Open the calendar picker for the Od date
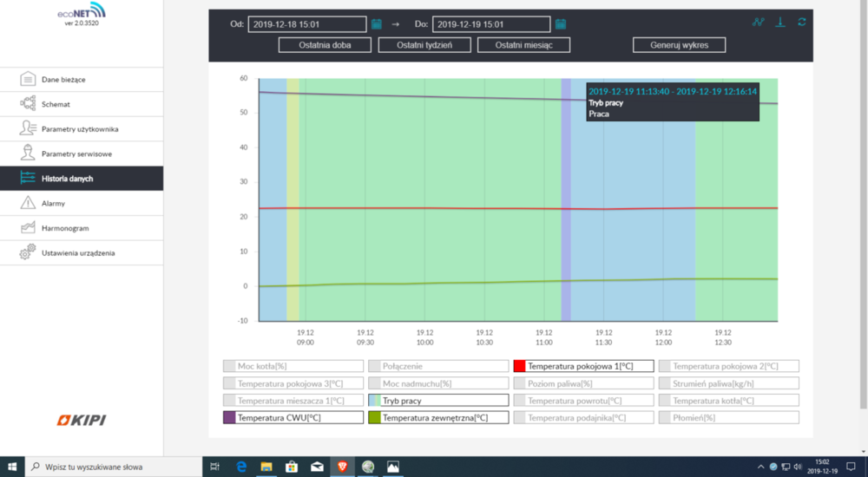 [377, 24]
